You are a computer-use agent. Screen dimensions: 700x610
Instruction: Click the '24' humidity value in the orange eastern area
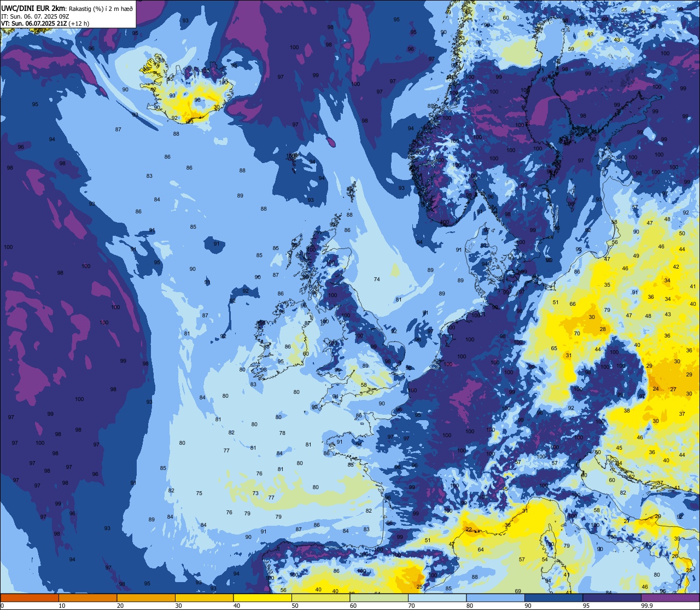656,389
